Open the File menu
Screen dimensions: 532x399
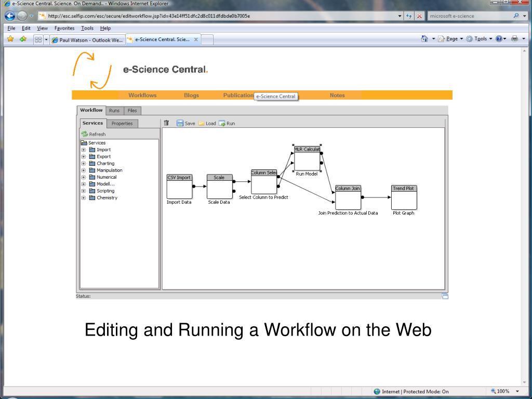click(11, 28)
